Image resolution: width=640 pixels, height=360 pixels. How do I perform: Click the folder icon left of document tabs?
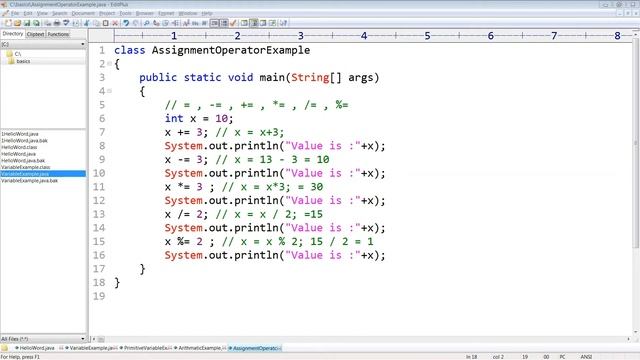5,348
